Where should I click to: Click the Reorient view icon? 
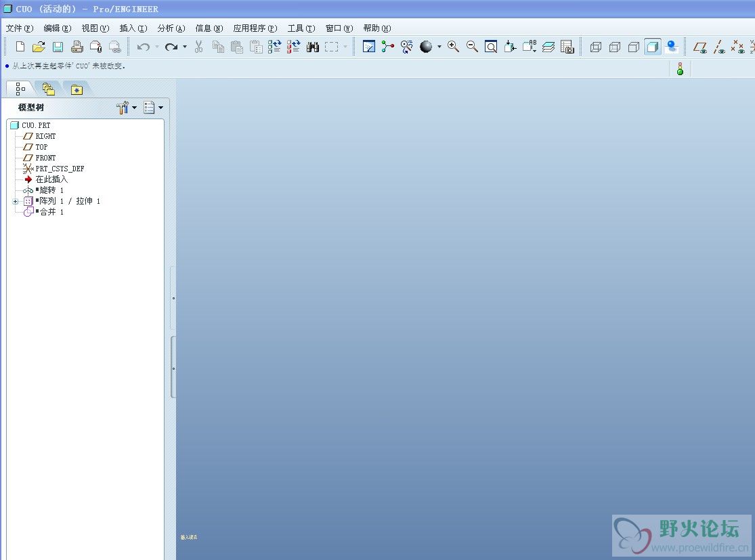coord(510,47)
